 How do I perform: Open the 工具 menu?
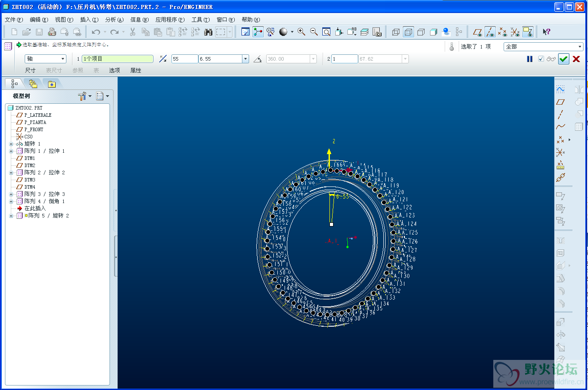tap(200, 20)
